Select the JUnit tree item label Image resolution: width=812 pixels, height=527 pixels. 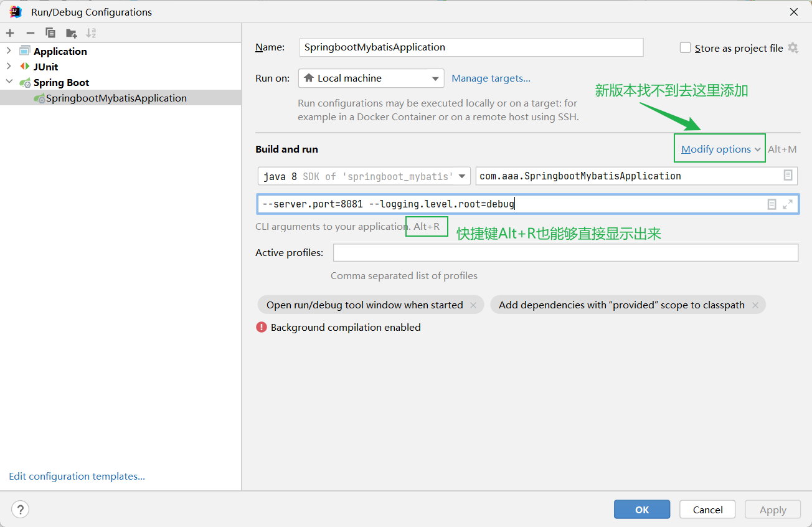(46, 67)
